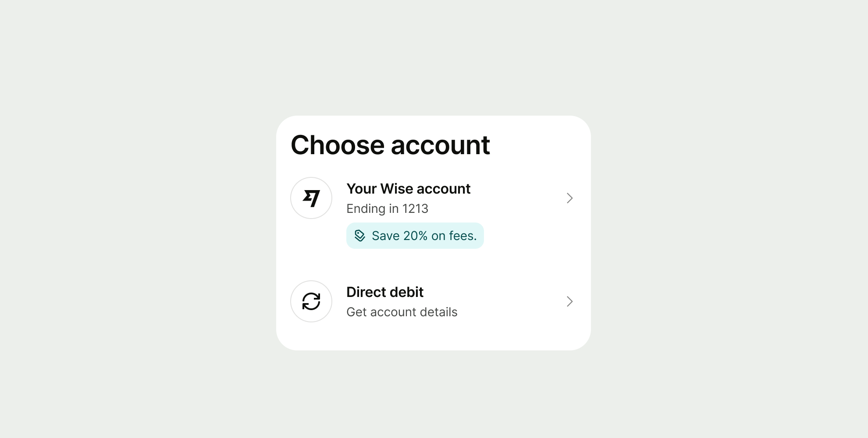Tap the refresh-style icon beside Direct debit

pyautogui.click(x=311, y=301)
